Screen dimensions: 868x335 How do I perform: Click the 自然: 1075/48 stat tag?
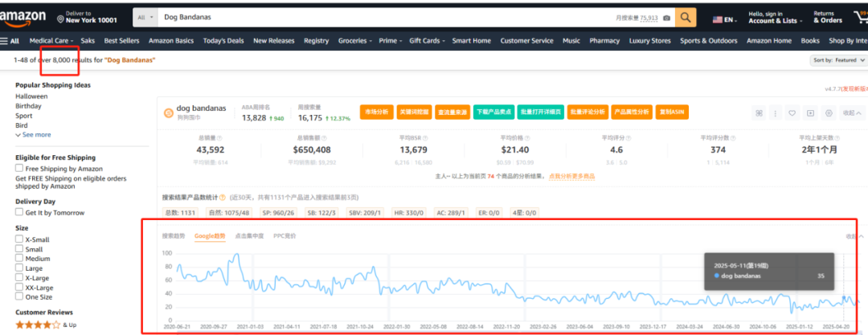coord(228,212)
